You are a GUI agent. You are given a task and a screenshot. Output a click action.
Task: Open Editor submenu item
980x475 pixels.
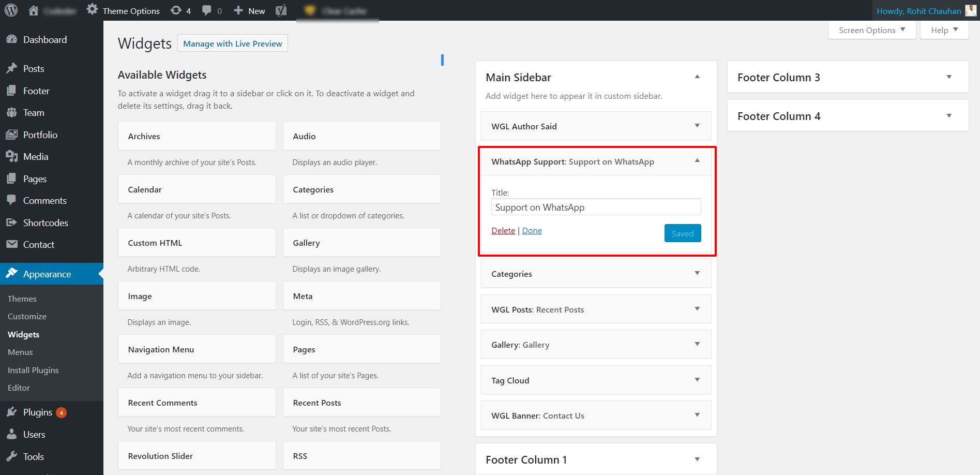(x=19, y=388)
